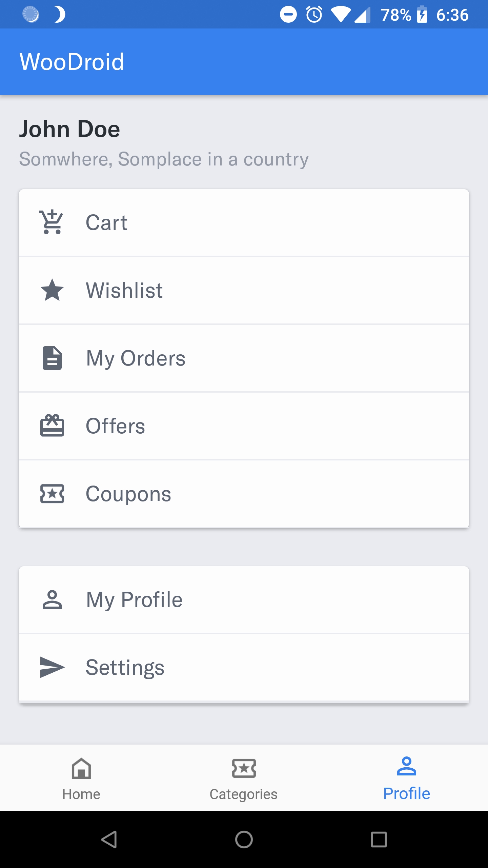Switch to the Categories tab
Viewport: 488px width, 868px height.
click(x=244, y=778)
